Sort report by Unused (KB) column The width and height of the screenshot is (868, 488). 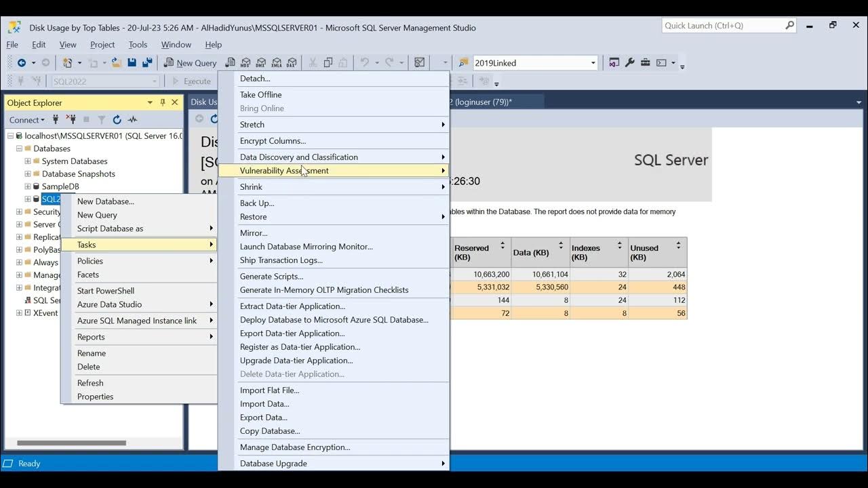(x=678, y=245)
